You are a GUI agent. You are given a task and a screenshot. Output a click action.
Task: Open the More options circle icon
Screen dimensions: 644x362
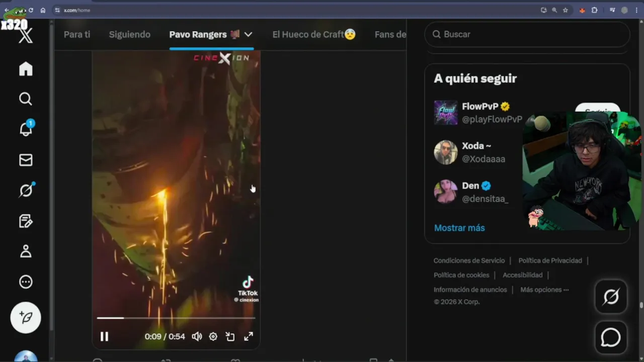(x=26, y=282)
